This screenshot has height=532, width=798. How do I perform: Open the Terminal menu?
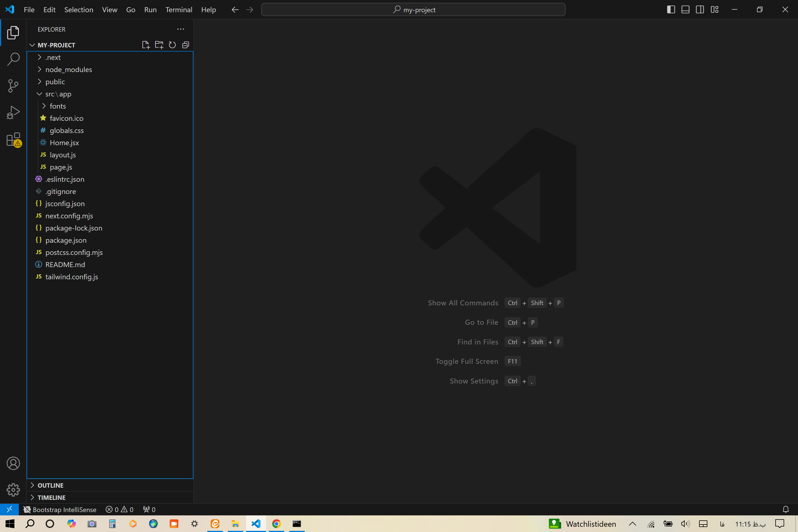pos(179,9)
